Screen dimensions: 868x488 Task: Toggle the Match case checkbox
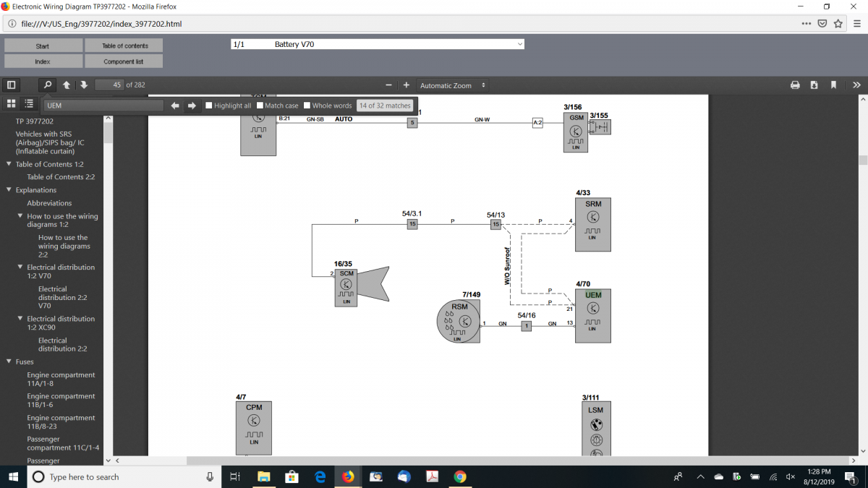pos(260,106)
